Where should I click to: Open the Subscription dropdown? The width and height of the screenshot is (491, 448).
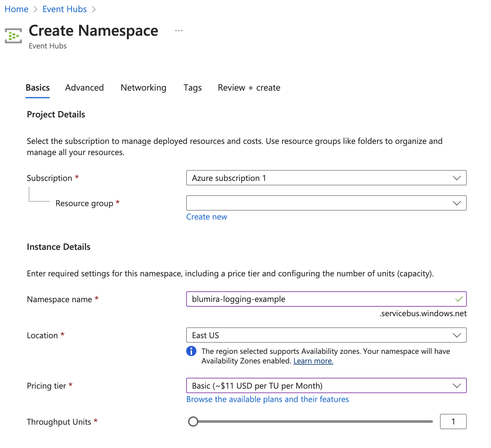(x=326, y=178)
